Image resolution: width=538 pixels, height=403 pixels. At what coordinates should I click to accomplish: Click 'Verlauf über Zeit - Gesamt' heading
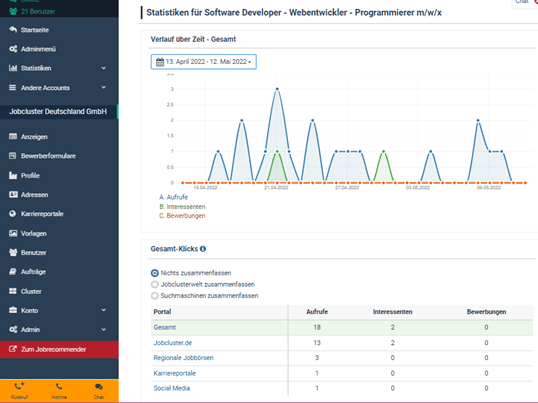(x=193, y=39)
